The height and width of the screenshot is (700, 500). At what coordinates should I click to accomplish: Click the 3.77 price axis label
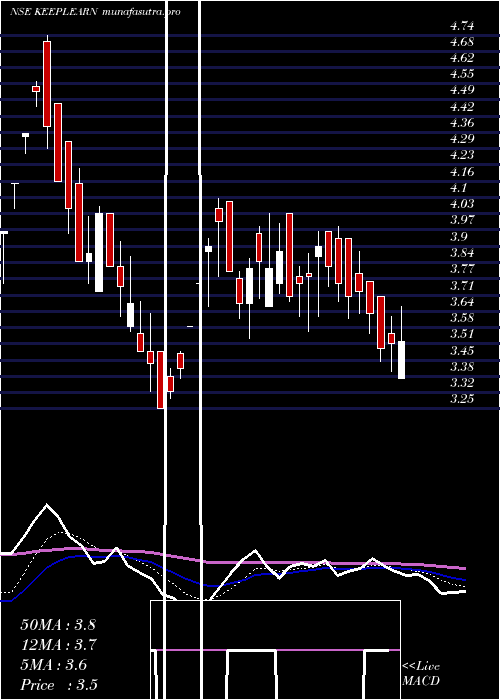pos(462,269)
